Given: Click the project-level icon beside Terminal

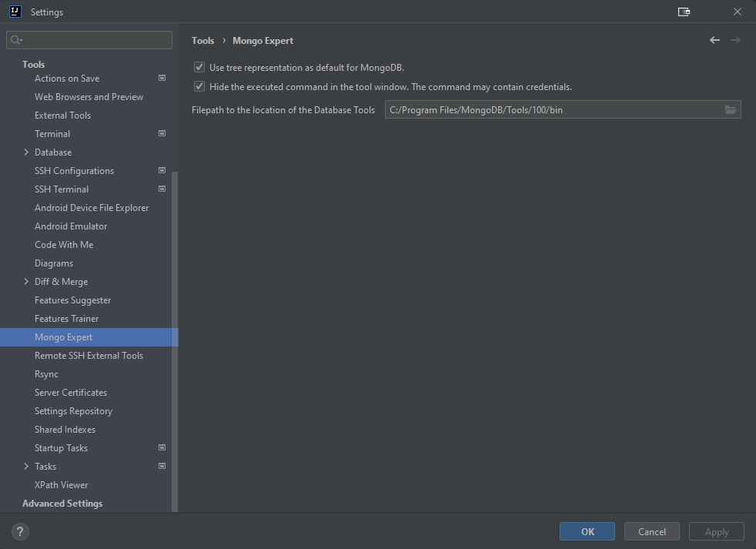Looking at the screenshot, I should [162, 133].
